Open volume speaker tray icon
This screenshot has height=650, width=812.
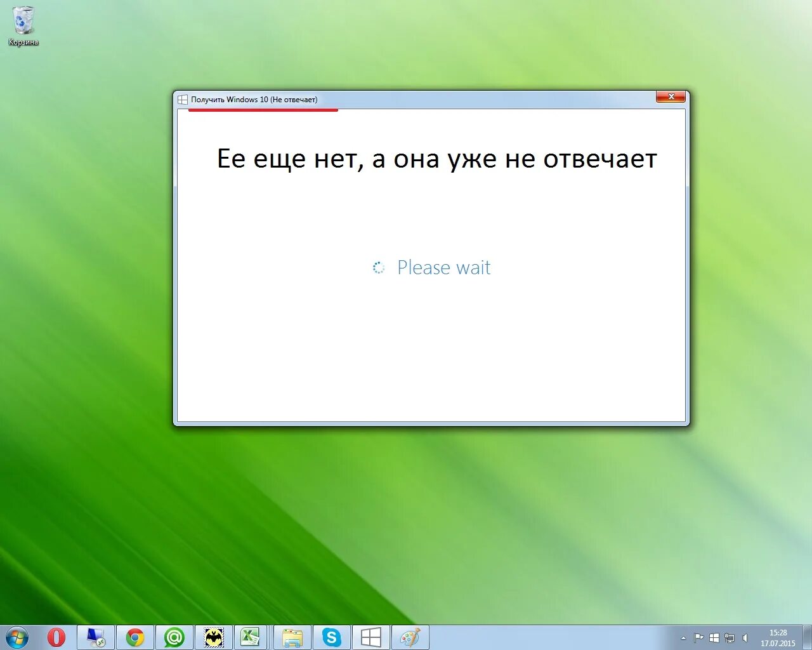745,638
